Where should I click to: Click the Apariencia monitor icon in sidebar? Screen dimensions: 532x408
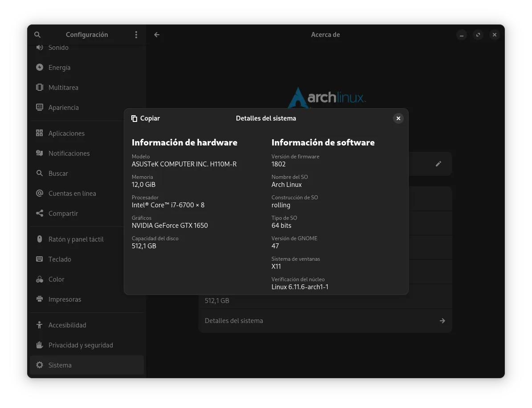[40, 108]
